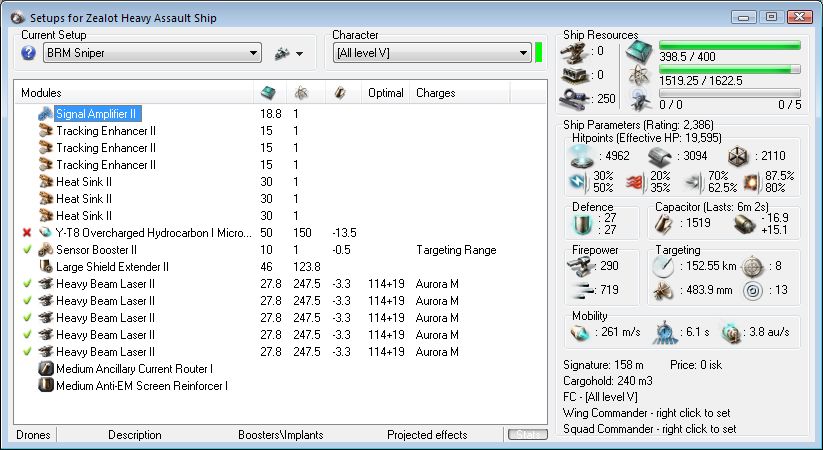Click the powergrid usage progress bar
This screenshot has width=823, height=450.
730,69
